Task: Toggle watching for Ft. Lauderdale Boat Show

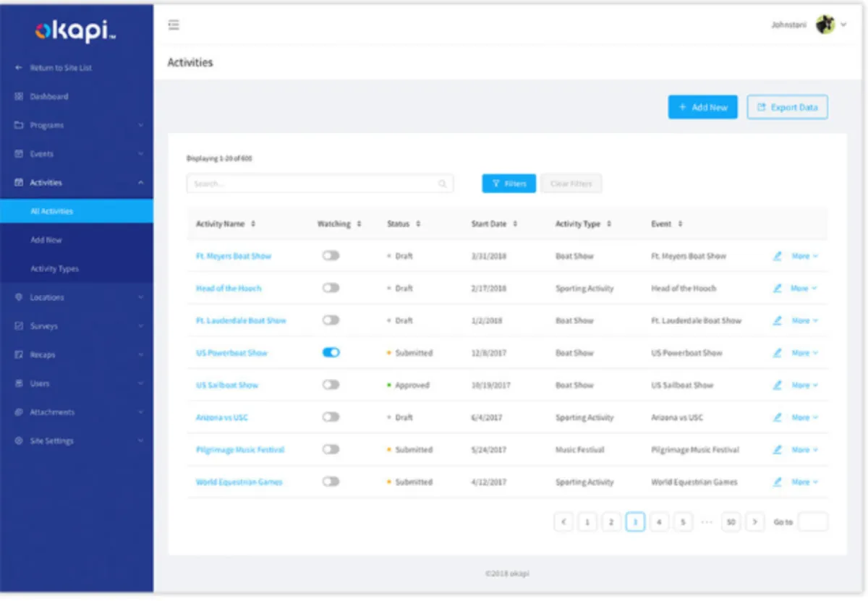Action: coord(331,320)
